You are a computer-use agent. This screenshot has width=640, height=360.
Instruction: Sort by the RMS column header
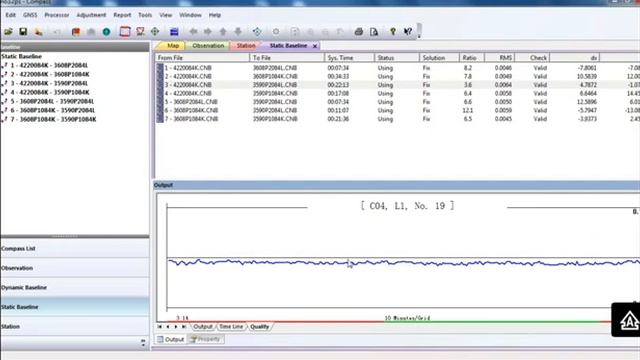click(x=500, y=58)
